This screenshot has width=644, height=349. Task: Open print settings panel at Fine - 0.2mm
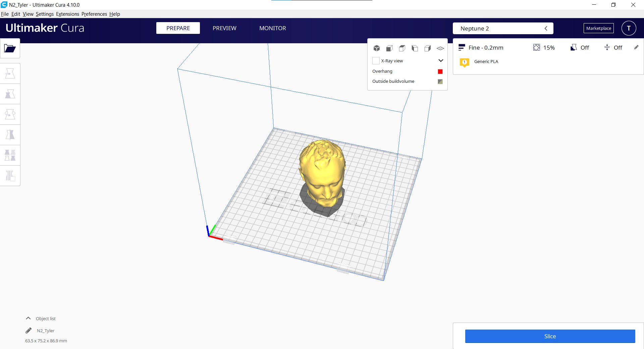[x=486, y=48]
